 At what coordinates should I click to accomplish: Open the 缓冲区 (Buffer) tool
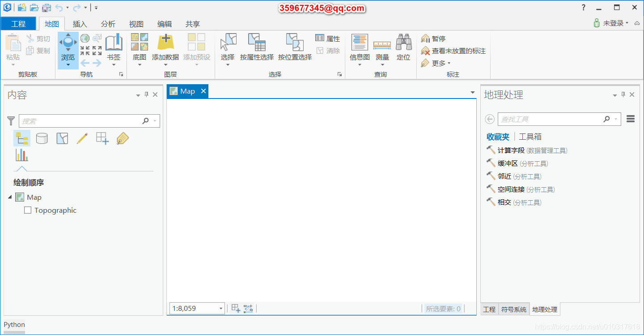click(517, 163)
